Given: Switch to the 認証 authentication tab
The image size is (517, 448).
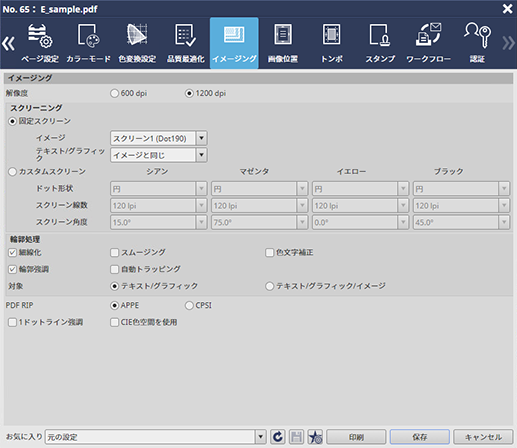Looking at the screenshot, I should tap(477, 43).
